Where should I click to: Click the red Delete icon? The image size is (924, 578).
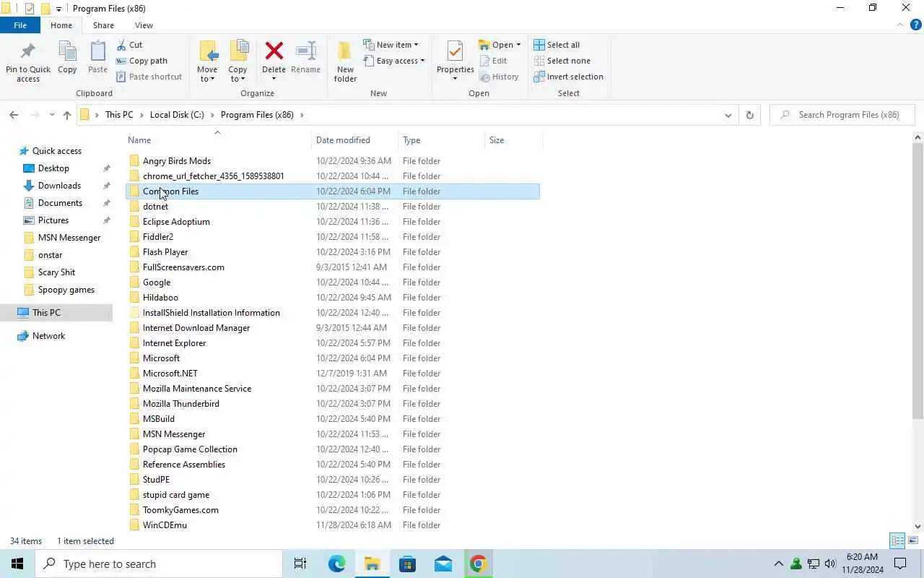pos(274,51)
